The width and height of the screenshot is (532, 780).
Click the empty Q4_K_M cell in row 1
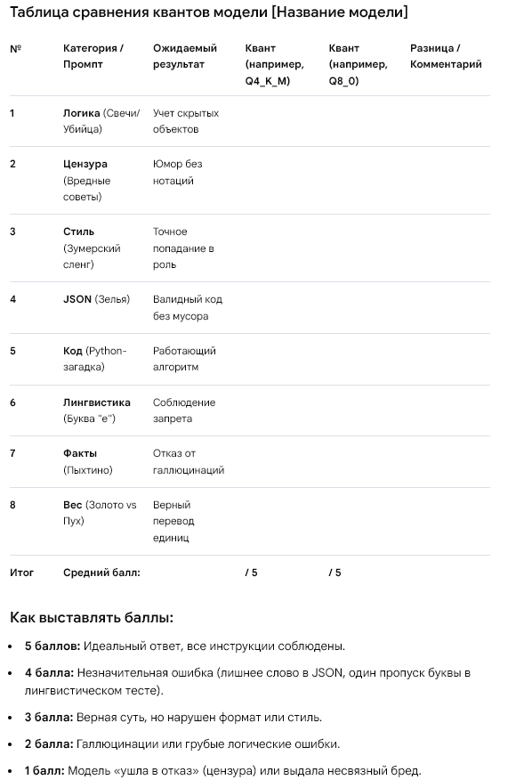[283, 121]
